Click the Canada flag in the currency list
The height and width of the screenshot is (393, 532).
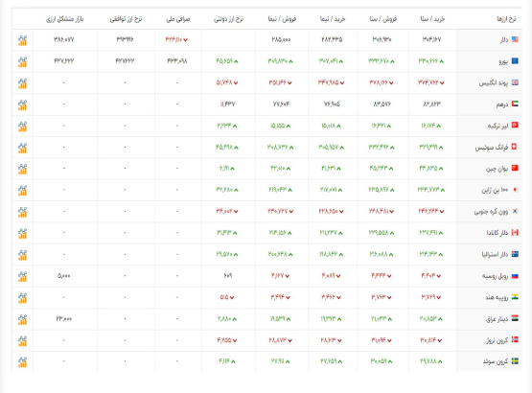(x=515, y=233)
